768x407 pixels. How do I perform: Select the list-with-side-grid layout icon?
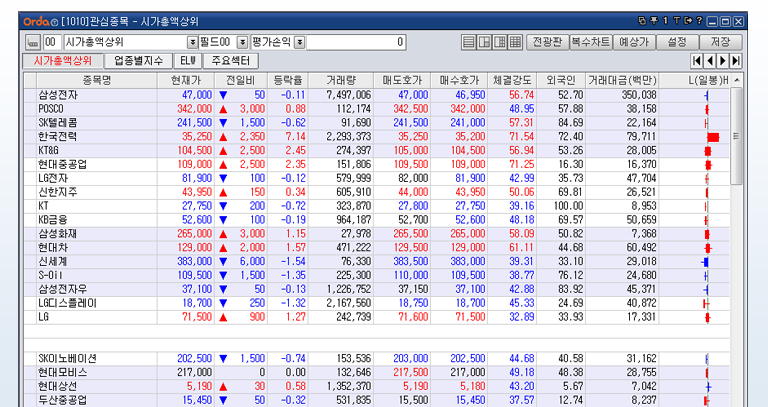(500, 42)
